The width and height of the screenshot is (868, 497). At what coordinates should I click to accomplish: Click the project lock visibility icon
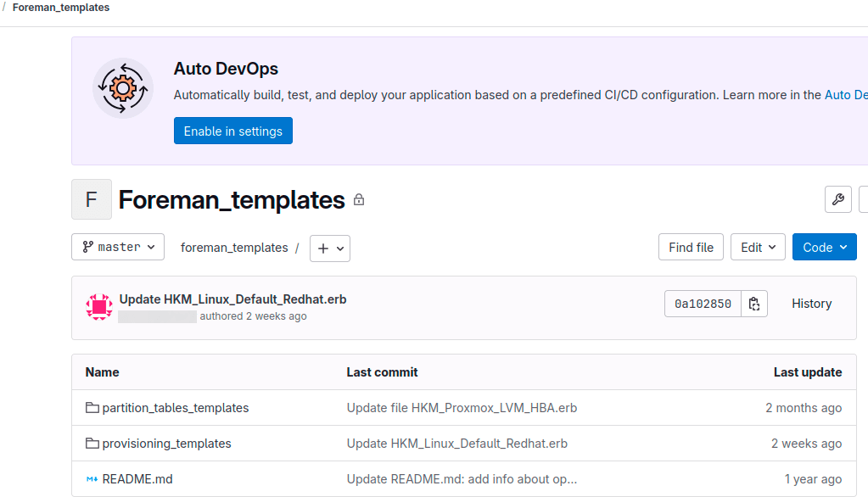[x=359, y=200]
